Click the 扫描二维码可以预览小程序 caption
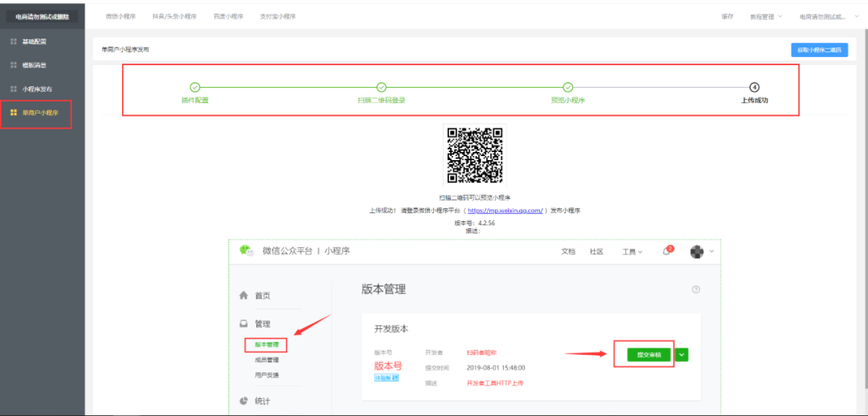This screenshot has height=416, width=868. pyautogui.click(x=474, y=197)
